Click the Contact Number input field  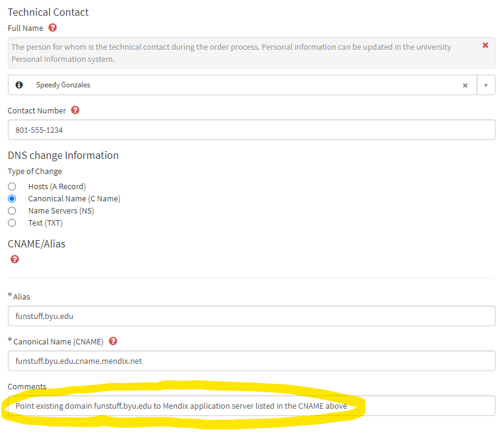[251, 130]
